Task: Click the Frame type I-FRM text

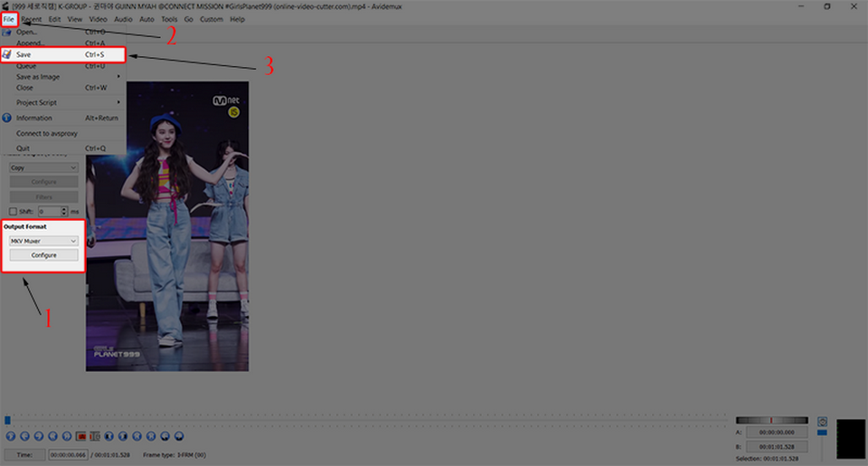Action: click(175, 455)
